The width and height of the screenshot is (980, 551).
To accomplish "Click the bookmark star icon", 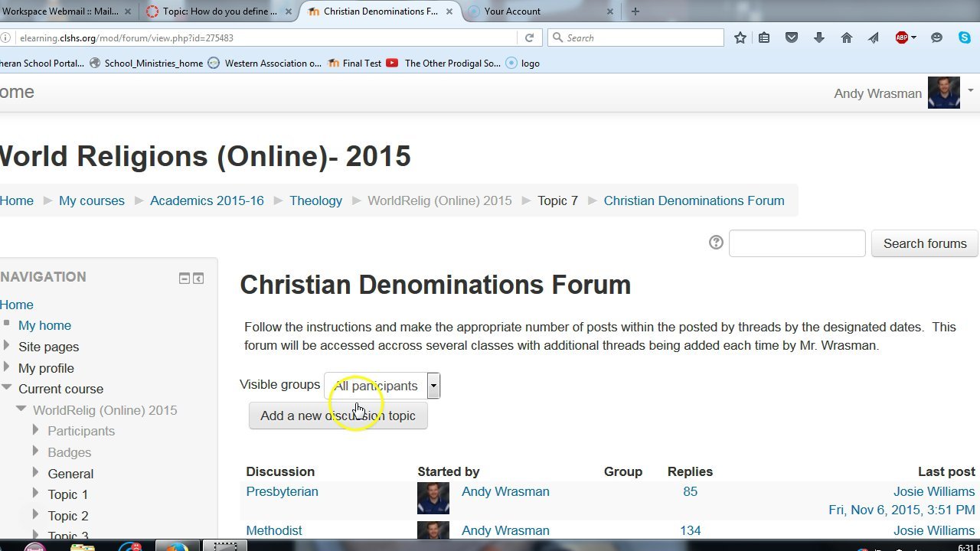I will click(740, 37).
